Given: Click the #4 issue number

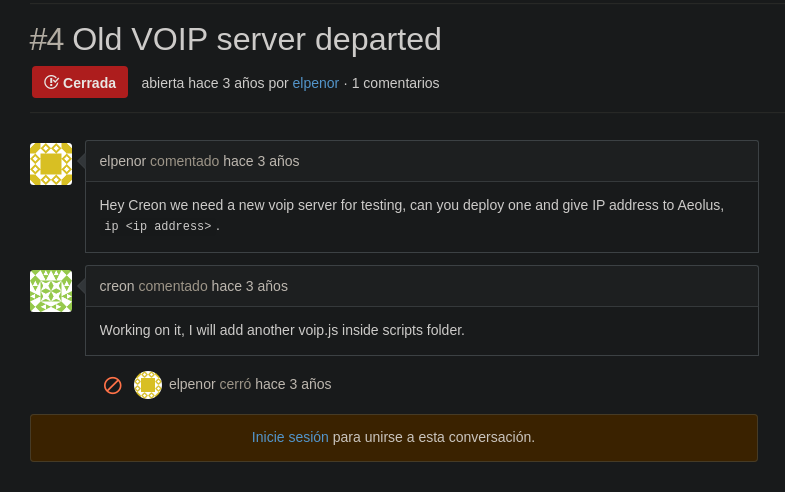Looking at the screenshot, I should coord(47,39).
